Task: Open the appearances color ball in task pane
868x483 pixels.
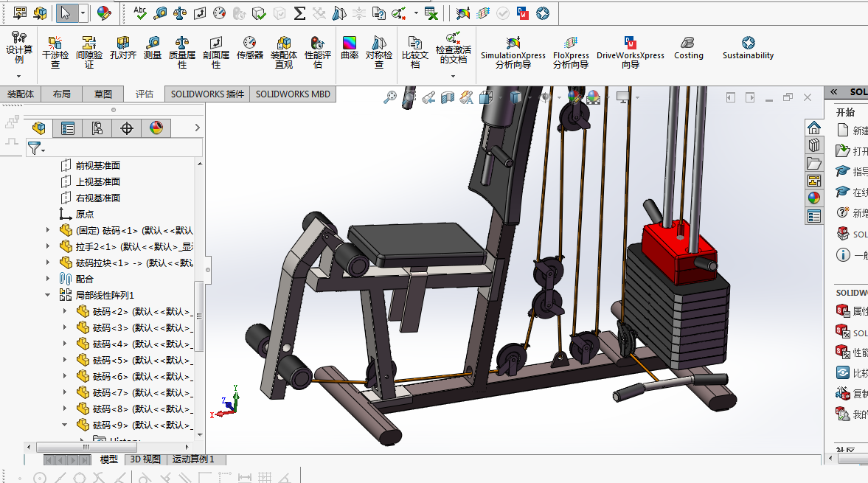Action: pos(813,198)
